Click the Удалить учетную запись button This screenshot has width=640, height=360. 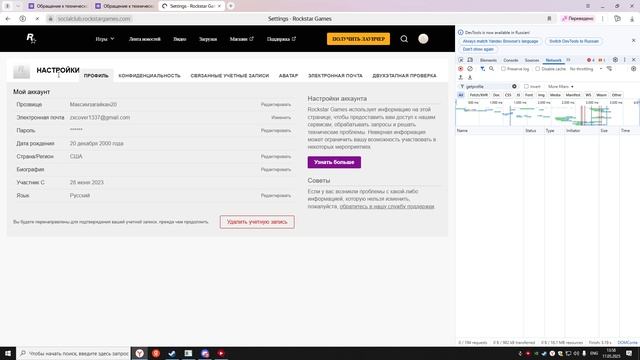pos(257,222)
